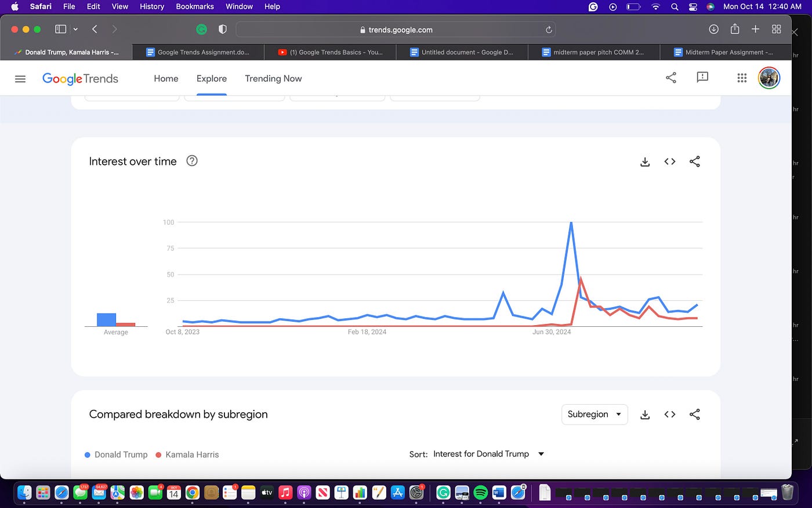Viewport: 812px width, 508px height.
Task: Click the Donald Trump legend dot
Action: tap(88, 455)
